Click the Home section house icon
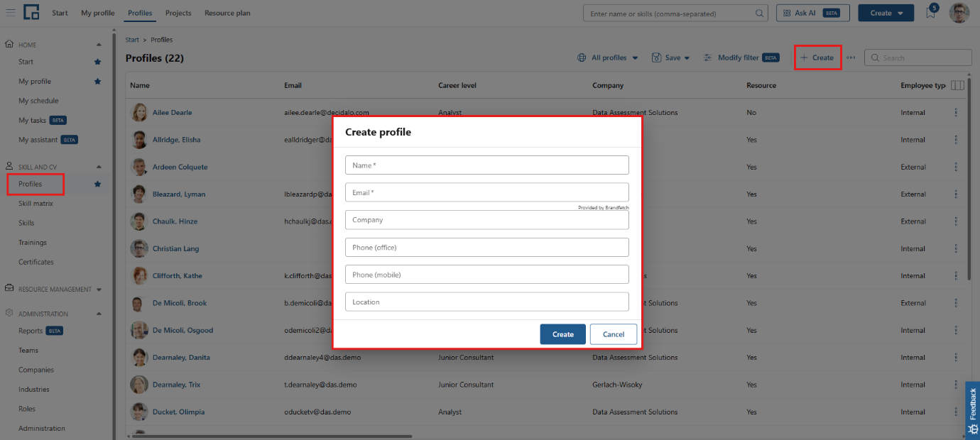Viewport: 980px width, 440px height. click(x=9, y=44)
